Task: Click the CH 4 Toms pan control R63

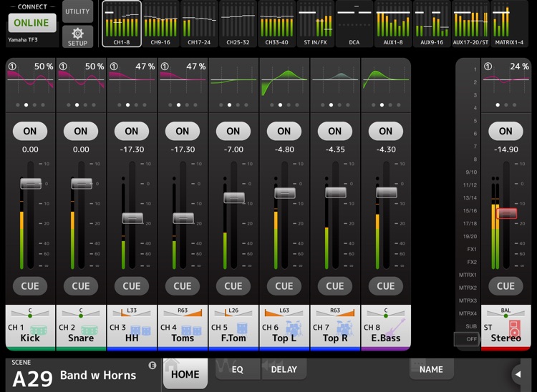Action: tap(183, 312)
